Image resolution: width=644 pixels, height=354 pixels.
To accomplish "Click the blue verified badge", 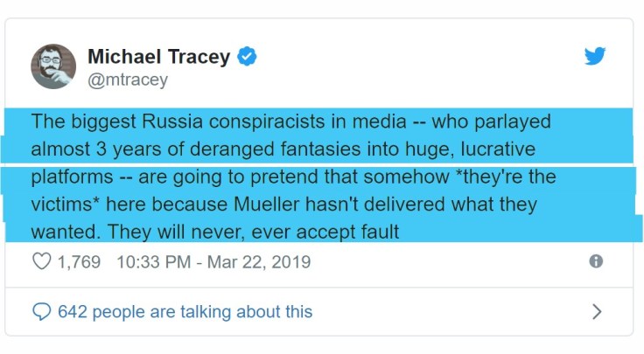I will pyautogui.click(x=248, y=58).
